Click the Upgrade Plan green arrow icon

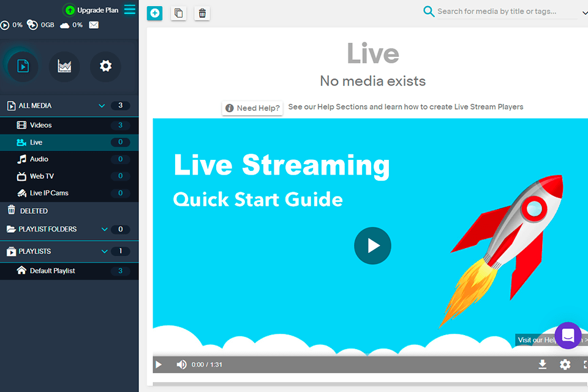coord(70,10)
